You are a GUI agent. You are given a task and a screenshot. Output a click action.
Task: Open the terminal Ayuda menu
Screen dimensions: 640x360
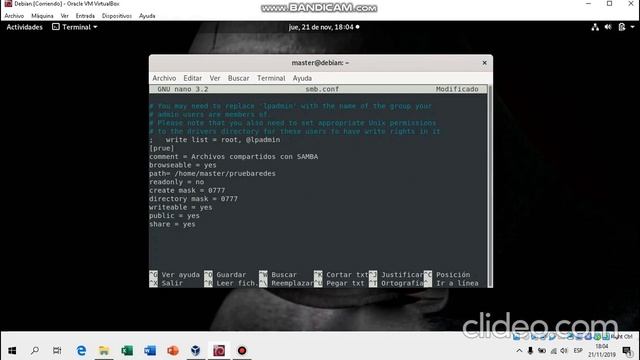(302, 78)
